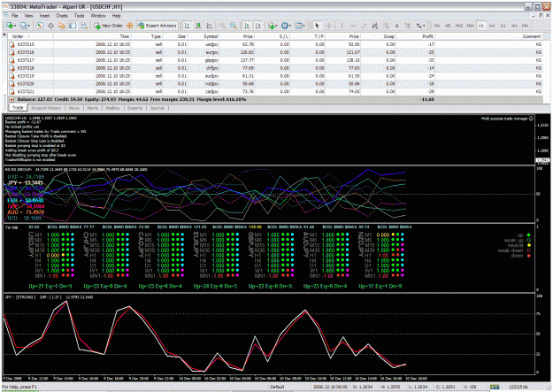This screenshot has width=553, height=392.
Task: Toggle Chart Shift
Action: 258,26
